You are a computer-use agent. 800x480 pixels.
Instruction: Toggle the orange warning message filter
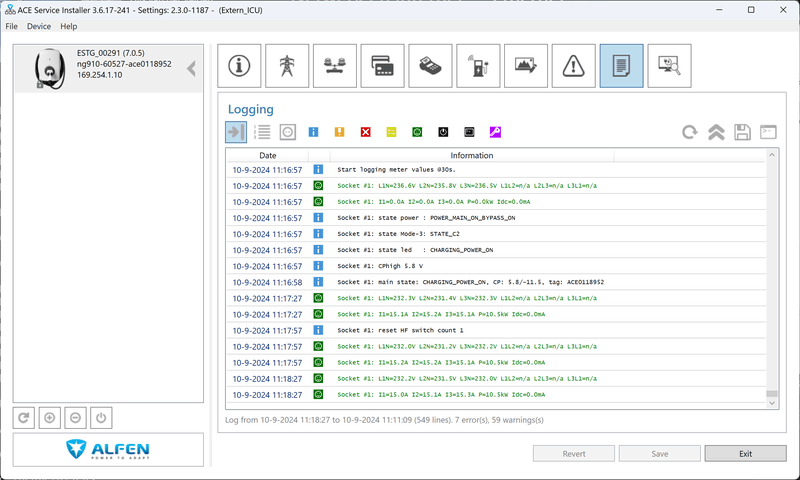[340, 132]
